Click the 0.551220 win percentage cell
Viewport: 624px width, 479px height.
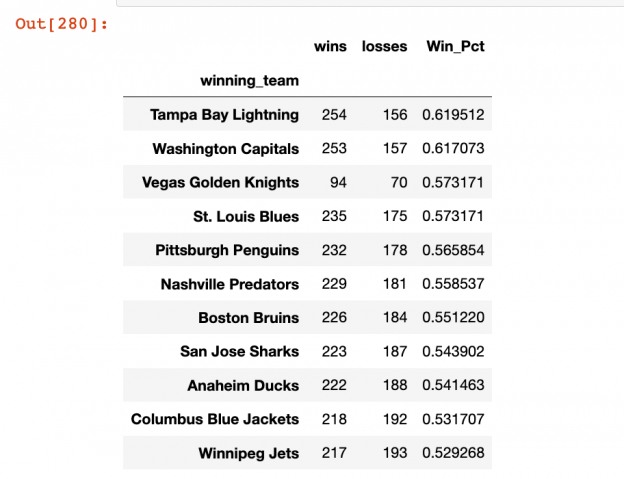coord(453,318)
